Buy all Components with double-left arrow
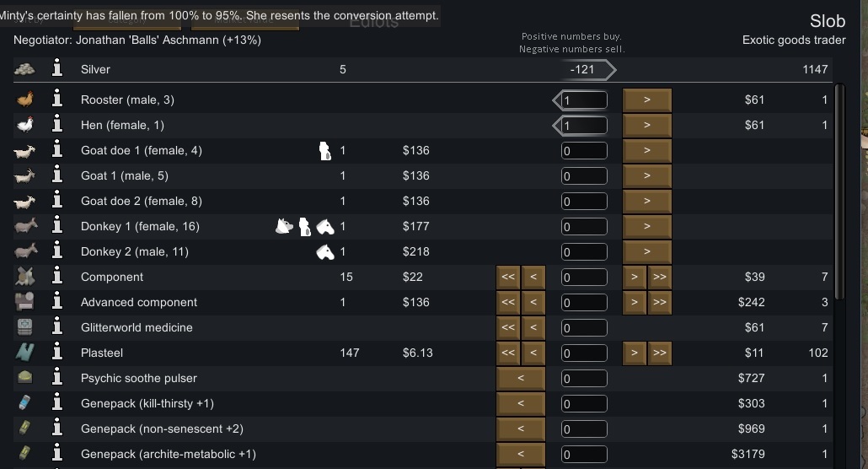Image resolution: width=868 pixels, height=469 pixels. point(508,277)
